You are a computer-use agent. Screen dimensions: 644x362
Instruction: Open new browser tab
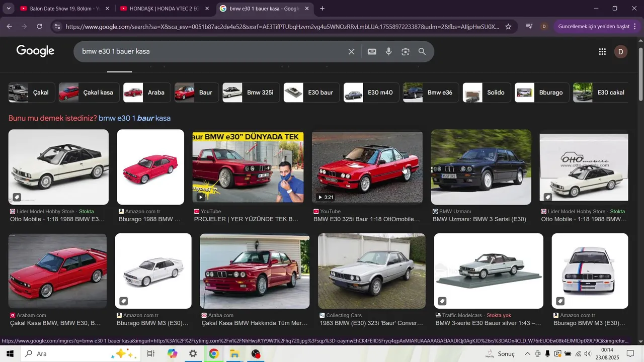click(x=323, y=9)
